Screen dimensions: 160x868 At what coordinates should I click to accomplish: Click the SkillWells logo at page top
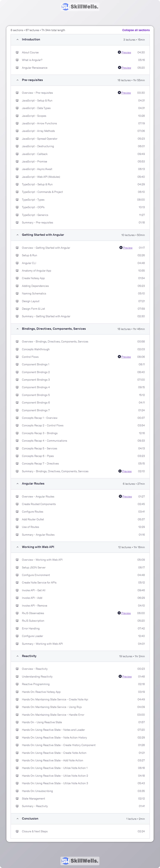(80, 7)
